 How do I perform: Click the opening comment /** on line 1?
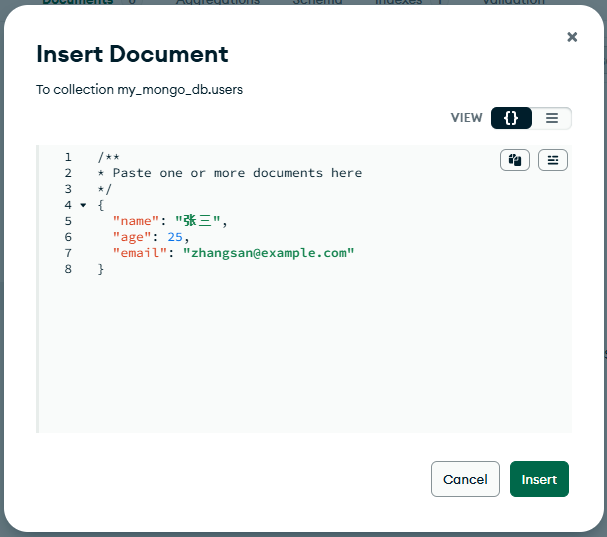[108, 157]
